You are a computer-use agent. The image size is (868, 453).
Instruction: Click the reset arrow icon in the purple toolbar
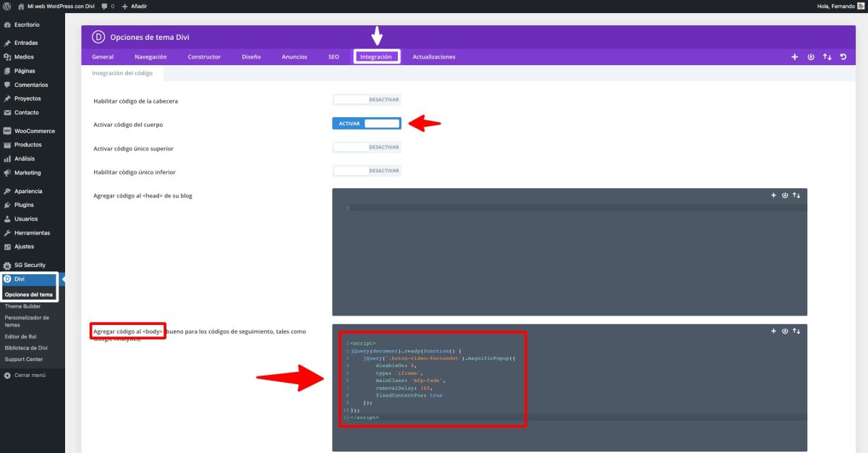(843, 56)
